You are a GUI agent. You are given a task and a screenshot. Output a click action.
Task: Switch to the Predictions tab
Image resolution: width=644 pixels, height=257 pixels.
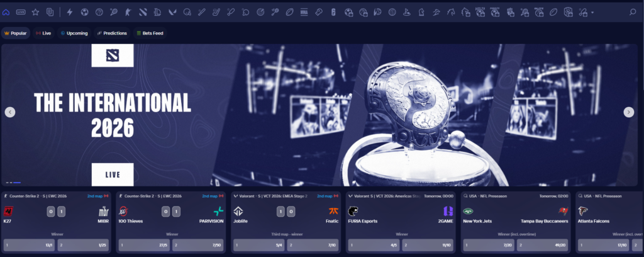(112, 33)
